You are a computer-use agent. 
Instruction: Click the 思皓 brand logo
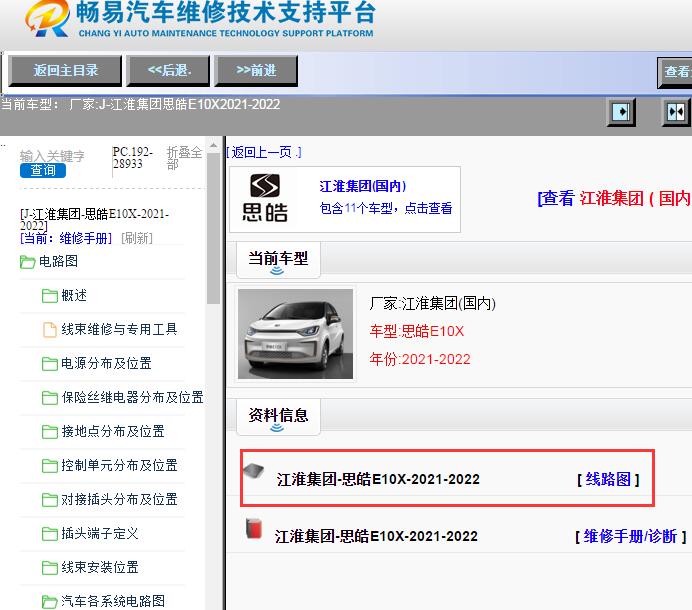pyautogui.click(x=265, y=198)
